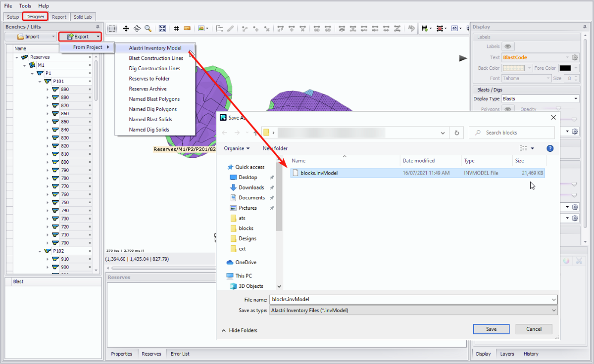Click the zoom-to-extents icon

point(162,29)
